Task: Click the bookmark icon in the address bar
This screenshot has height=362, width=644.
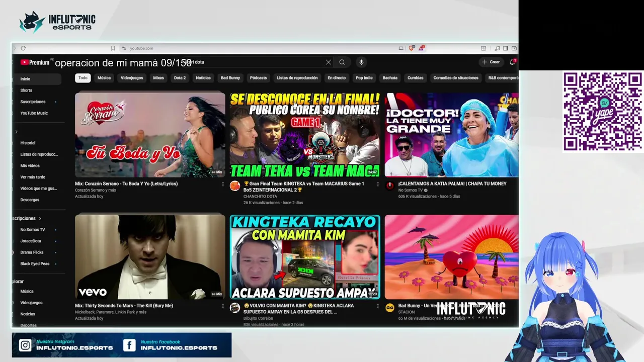Action: [x=113, y=48]
